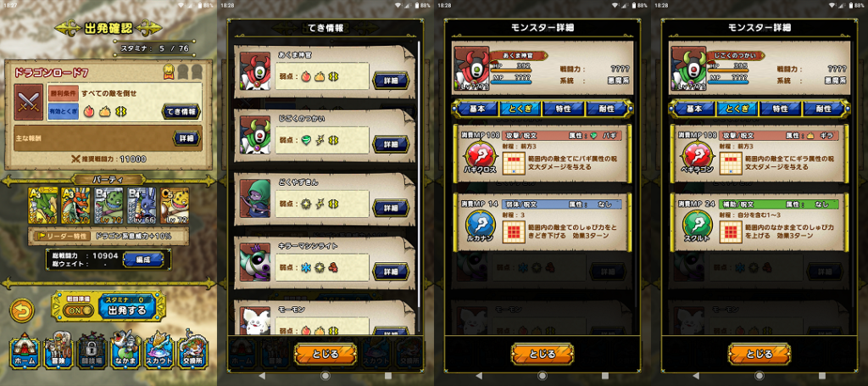Tap the 交換所 icon on the departure screen
The height and width of the screenshot is (386, 868).
click(x=193, y=350)
